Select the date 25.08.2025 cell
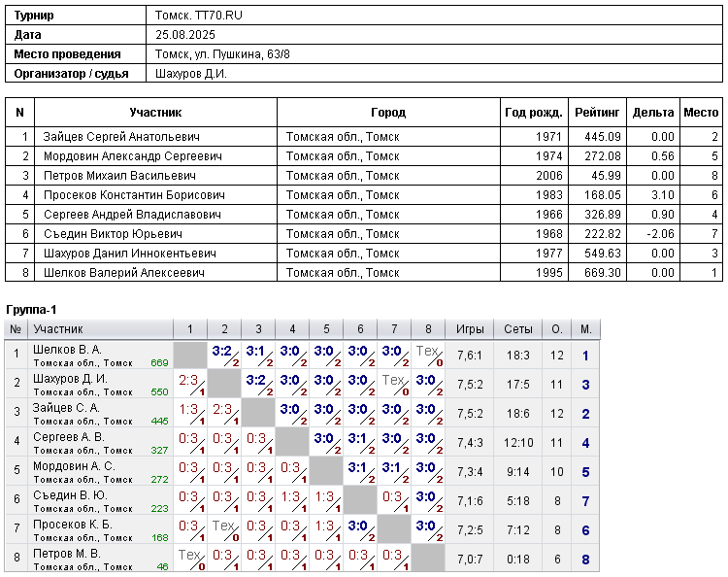The height and width of the screenshot is (577, 728). [184, 35]
